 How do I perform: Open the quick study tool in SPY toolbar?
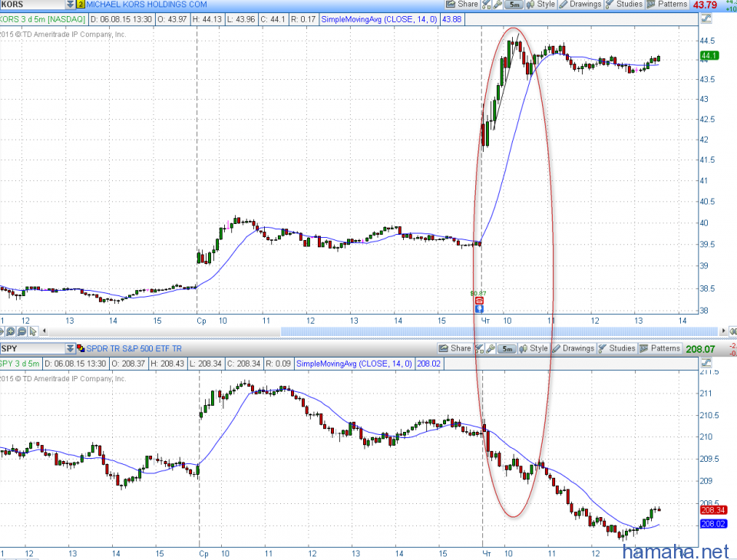click(479, 348)
